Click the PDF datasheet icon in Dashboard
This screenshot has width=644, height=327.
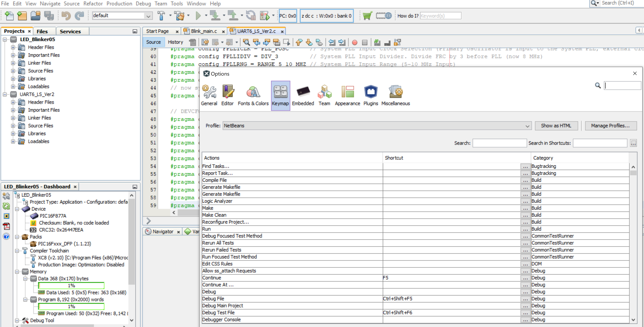tap(6, 226)
